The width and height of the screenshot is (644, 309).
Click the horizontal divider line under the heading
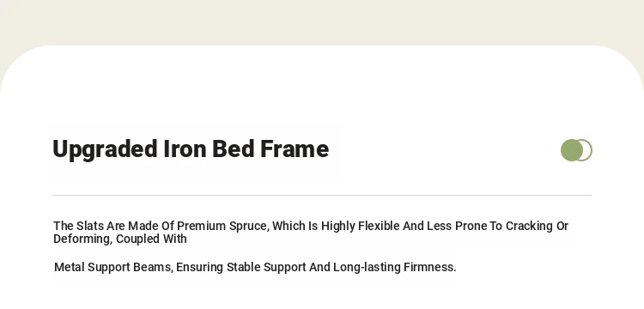pyautogui.click(x=322, y=196)
